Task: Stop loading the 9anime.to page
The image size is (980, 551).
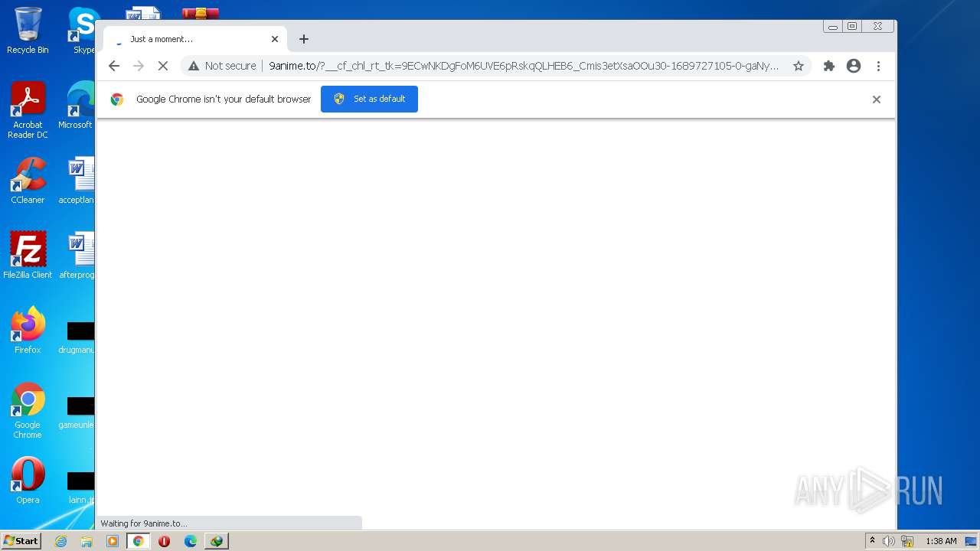Action: 163,66
